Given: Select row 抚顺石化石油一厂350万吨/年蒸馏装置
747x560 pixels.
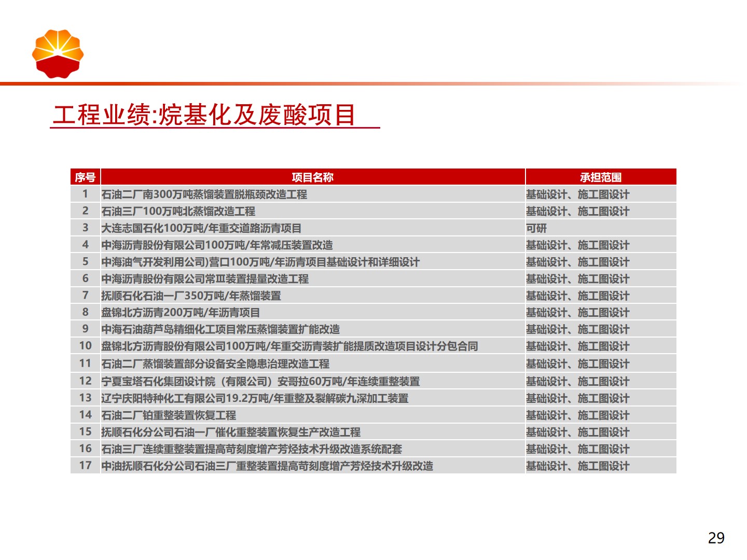Looking at the screenshot, I should pyautogui.click(x=374, y=296).
